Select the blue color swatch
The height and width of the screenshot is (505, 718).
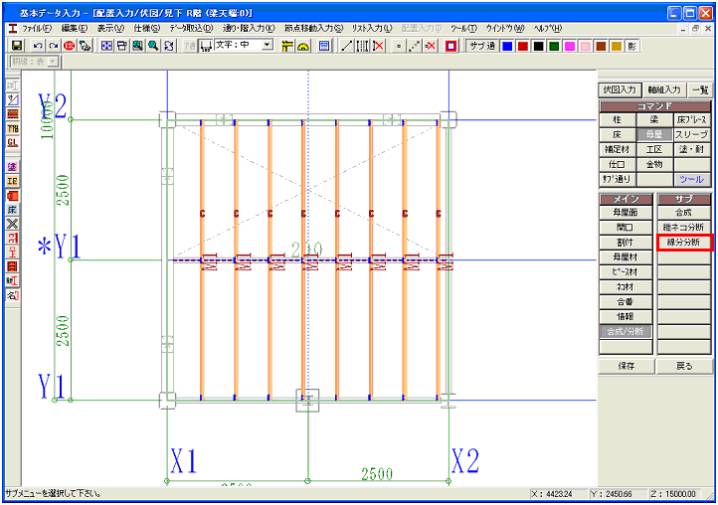click(507, 46)
